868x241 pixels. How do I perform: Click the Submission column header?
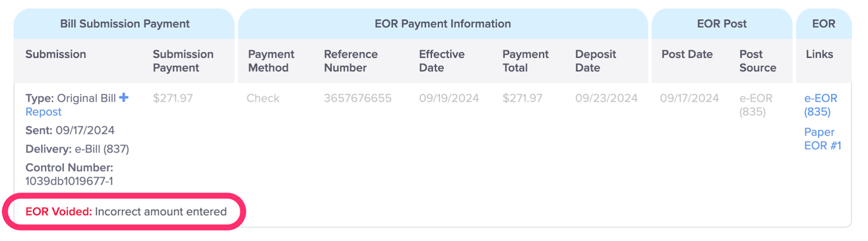pos(56,54)
